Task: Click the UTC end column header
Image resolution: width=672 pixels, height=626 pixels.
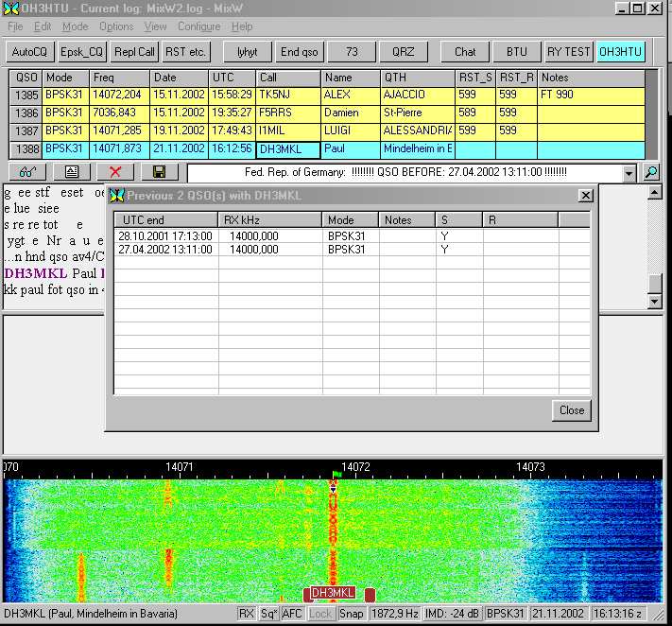Action: [x=166, y=220]
